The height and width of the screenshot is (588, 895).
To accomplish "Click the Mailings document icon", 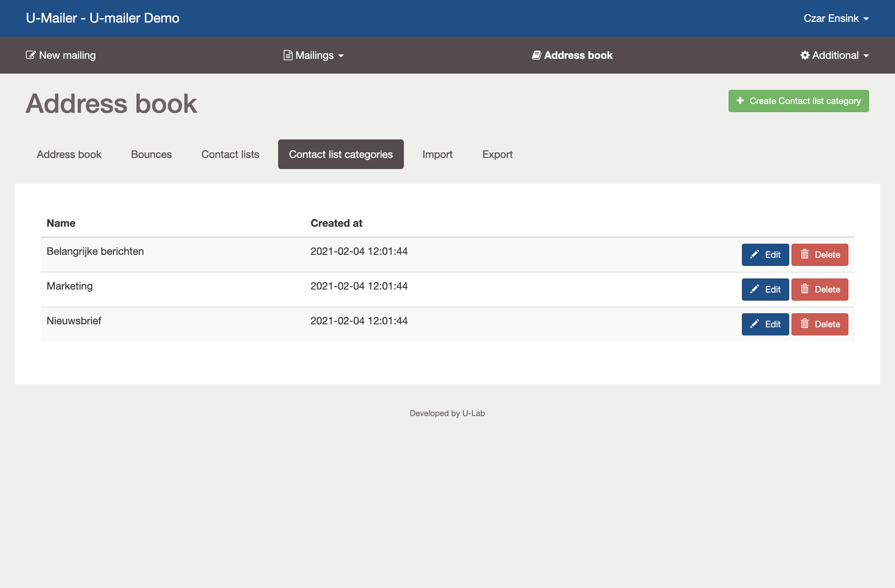I will [x=288, y=55].
